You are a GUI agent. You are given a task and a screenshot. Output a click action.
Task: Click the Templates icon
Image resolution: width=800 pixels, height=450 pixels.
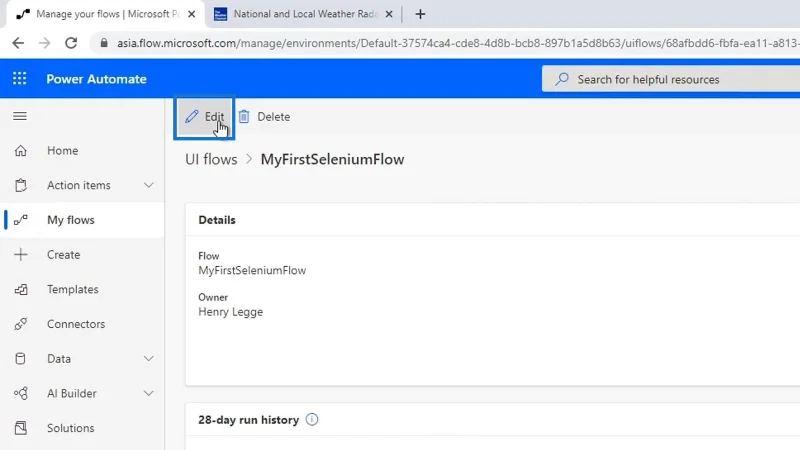pyautogui.click(x=20, y=289)
